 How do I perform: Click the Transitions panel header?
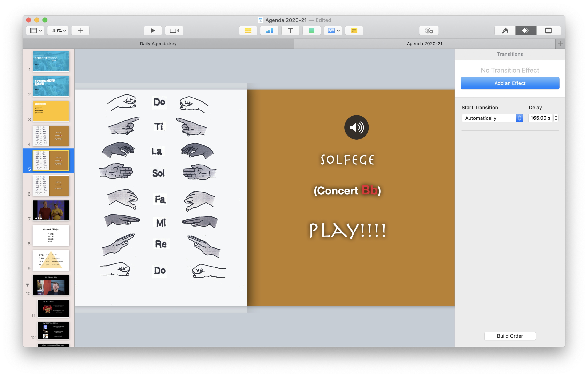pyautogui.click(x=510, y=54)
